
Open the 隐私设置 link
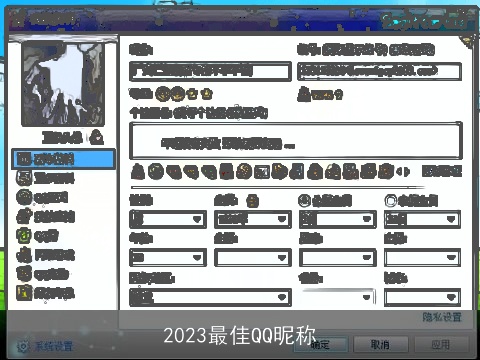pyautogui.click(x=442, y=317)
